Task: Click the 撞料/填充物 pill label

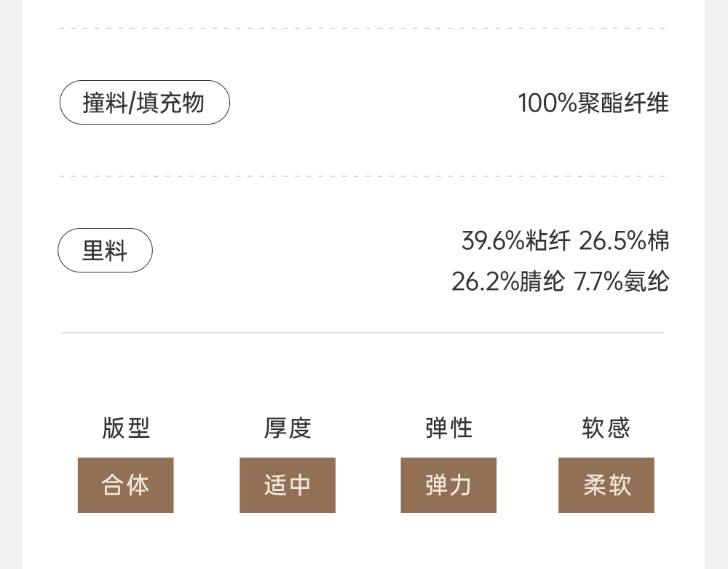Action: pyautogui.click(x=144, y=103)
